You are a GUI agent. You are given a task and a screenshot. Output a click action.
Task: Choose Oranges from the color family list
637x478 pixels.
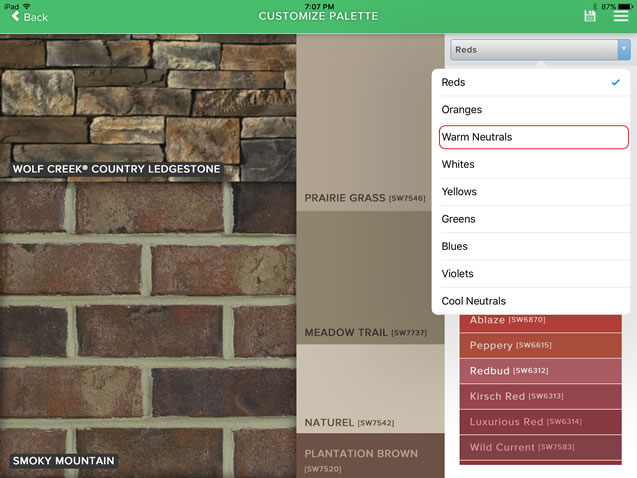[531, 110]
